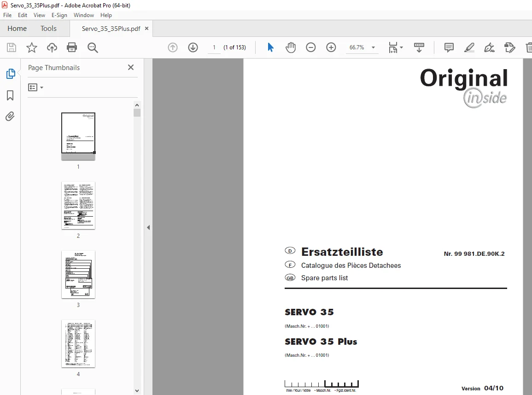Select page 2 thumbnail
The image size is (532, 395).
[78, 206]
